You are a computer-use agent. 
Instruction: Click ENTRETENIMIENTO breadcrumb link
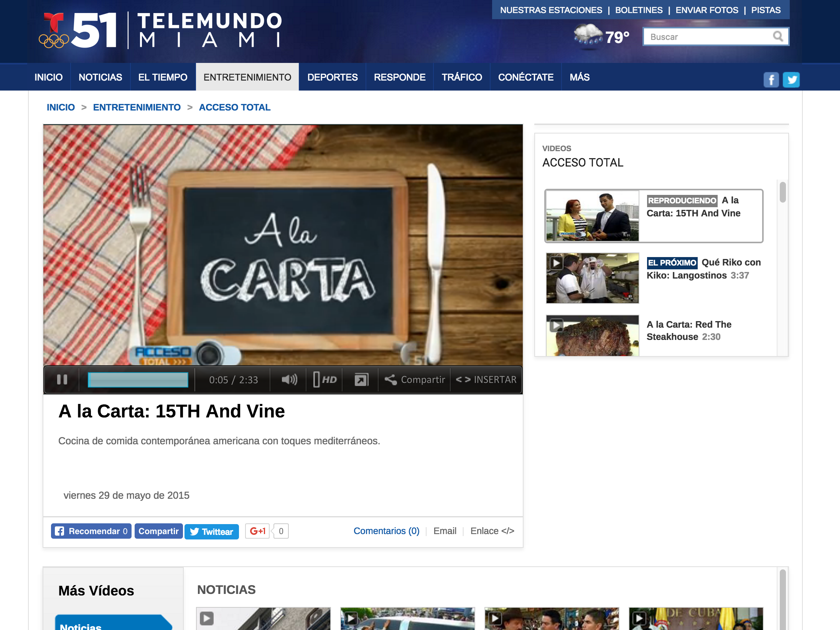tap(137, 107)
